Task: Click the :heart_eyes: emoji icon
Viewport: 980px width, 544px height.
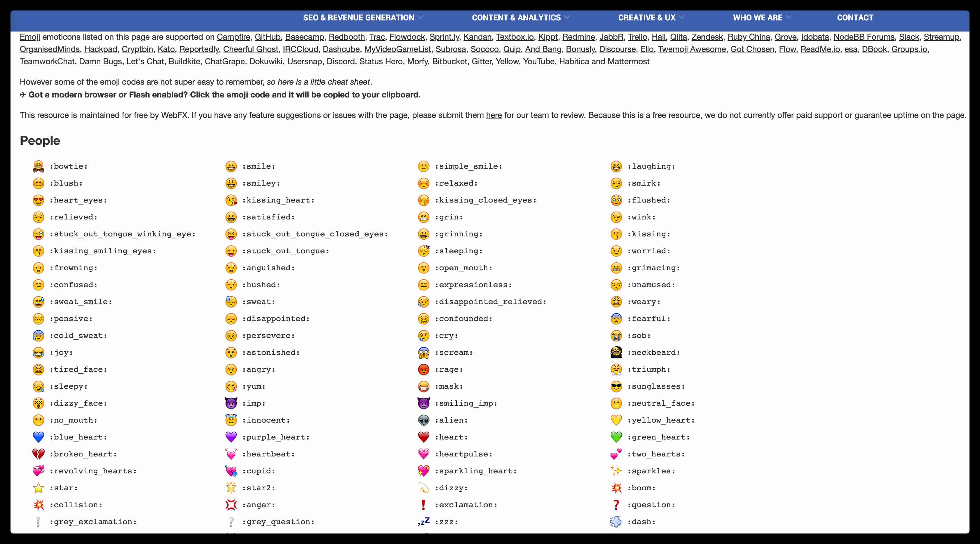Action: (x=38, y=200)
